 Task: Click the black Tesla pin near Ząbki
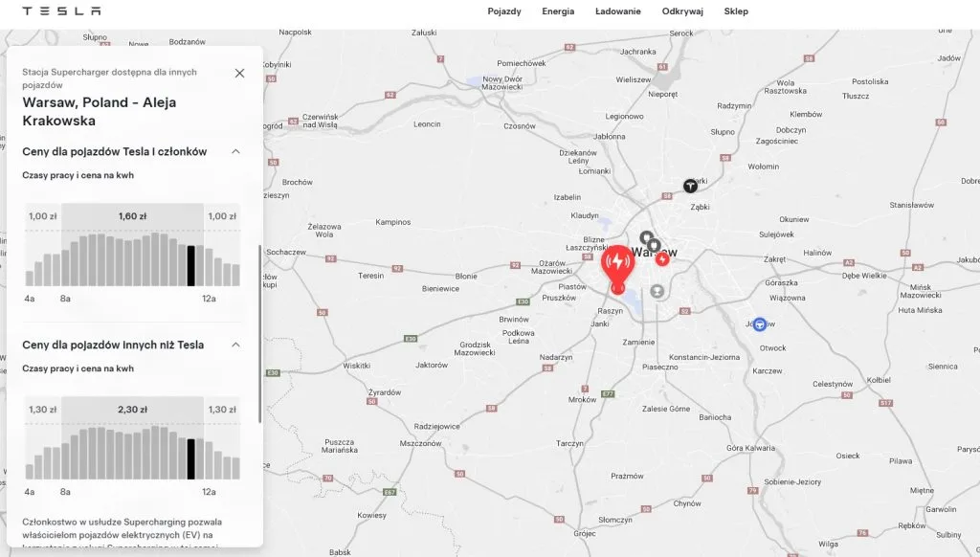[689, 188]
